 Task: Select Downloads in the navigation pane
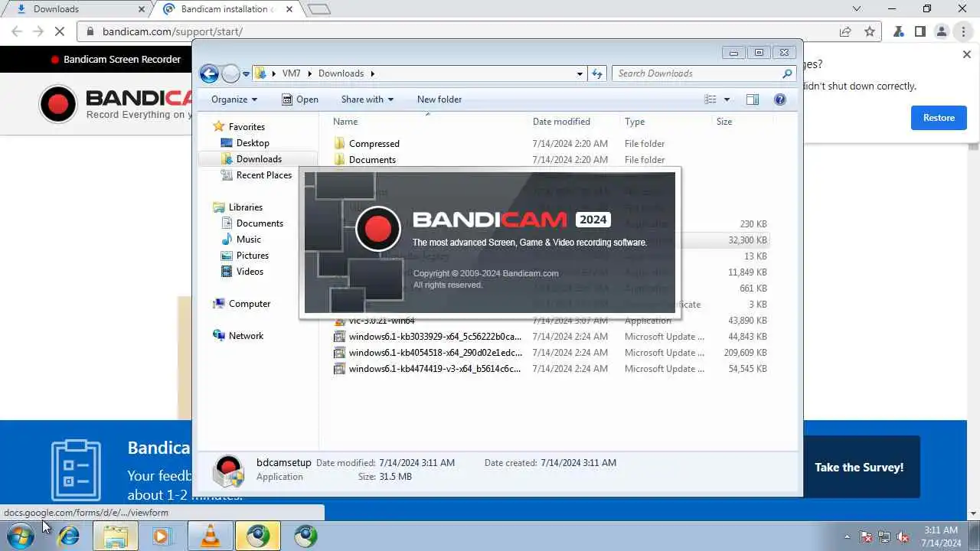click(x=259, y=159)
